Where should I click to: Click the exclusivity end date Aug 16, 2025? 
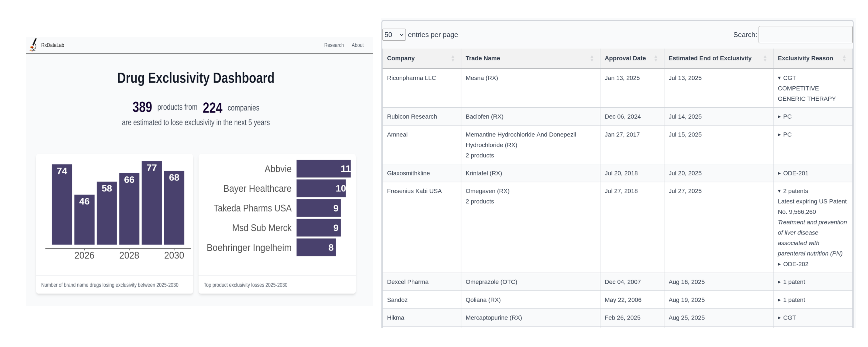click(686, 282)
